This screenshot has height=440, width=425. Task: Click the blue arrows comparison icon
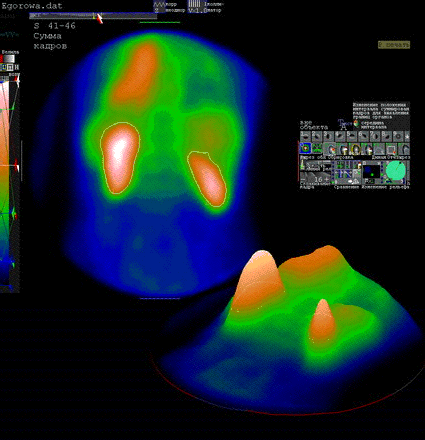[x=342, y=174]
